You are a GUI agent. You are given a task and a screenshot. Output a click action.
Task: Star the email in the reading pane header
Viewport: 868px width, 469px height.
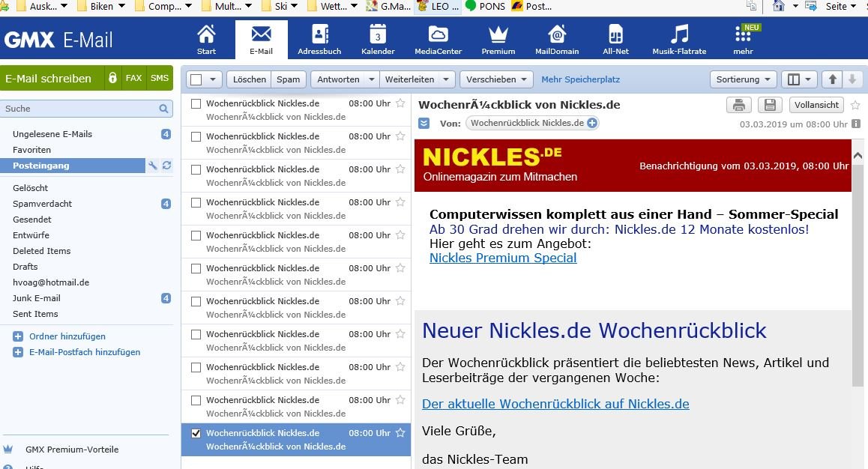(855, 105)
